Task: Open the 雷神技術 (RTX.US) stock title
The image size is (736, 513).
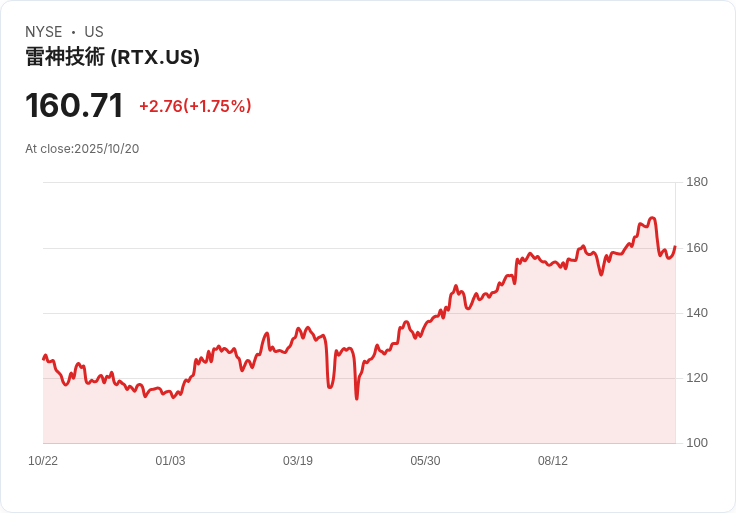Action: [112, 58]
